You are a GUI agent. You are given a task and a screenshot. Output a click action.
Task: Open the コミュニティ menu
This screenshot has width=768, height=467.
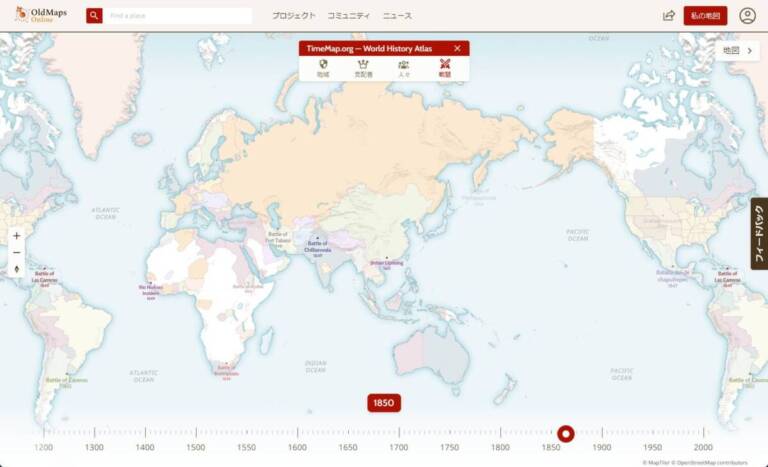349,16
